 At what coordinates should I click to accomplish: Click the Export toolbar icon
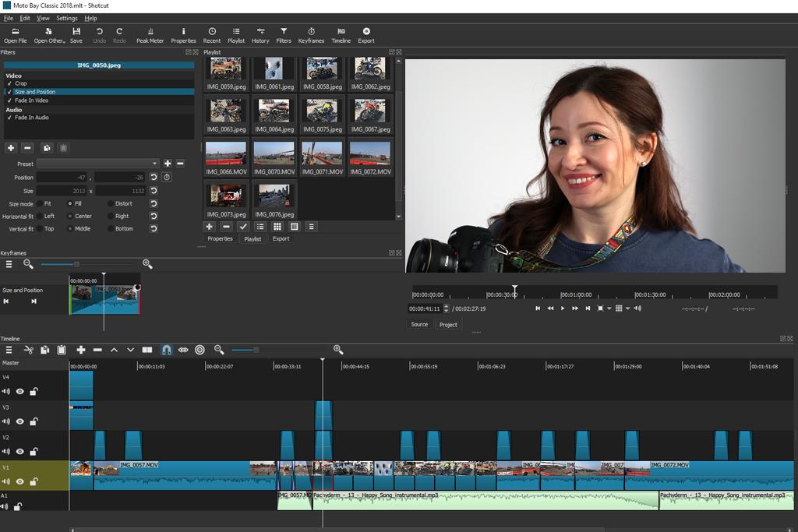366,36
